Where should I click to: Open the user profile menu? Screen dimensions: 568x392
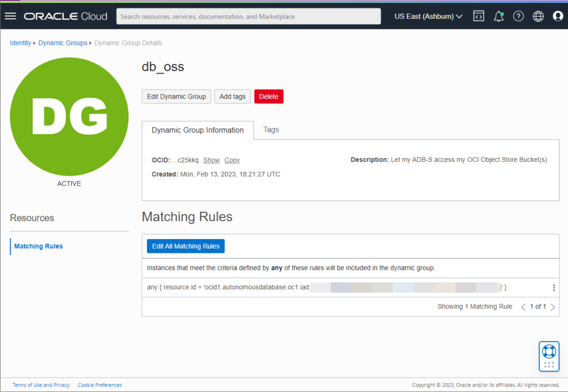(x=558, y=16)
